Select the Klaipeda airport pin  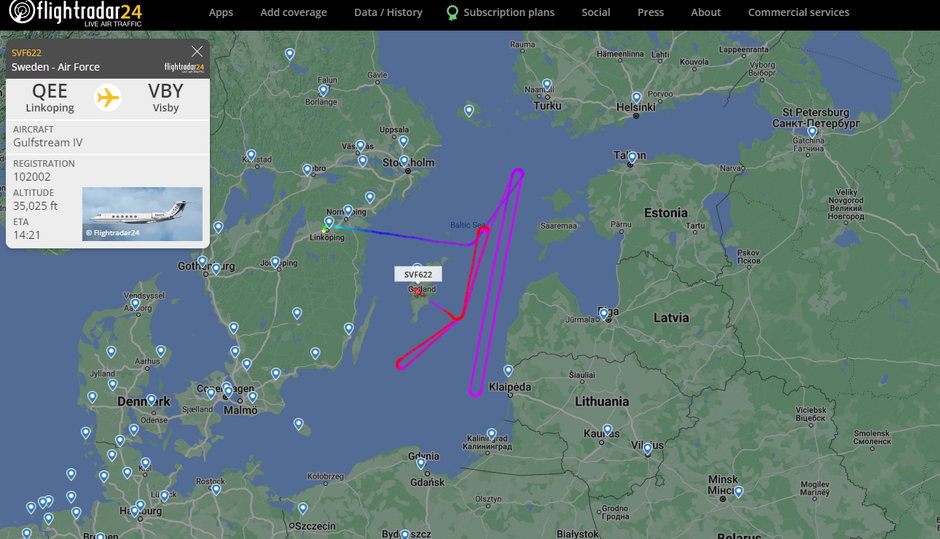point(508,371)
